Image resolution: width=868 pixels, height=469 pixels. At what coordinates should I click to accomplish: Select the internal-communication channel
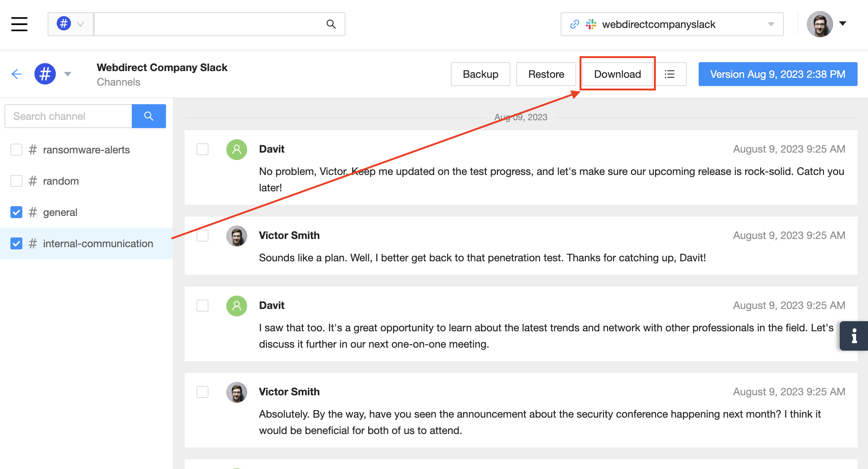tap(98, 243)
